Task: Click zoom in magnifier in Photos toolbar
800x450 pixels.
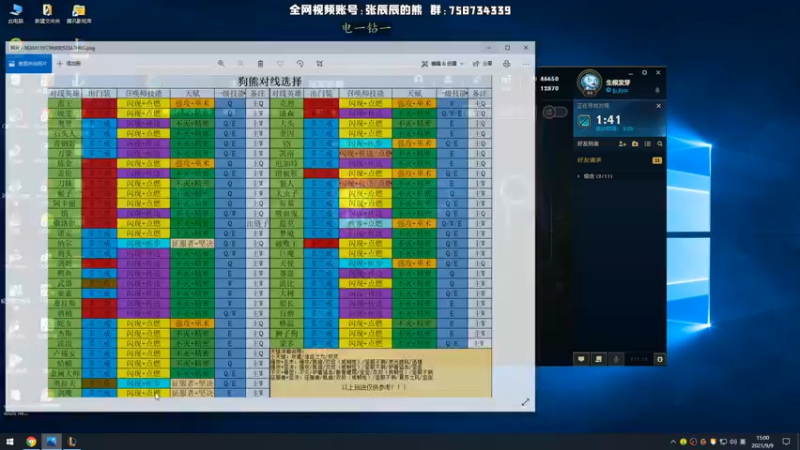Action: 221,64
